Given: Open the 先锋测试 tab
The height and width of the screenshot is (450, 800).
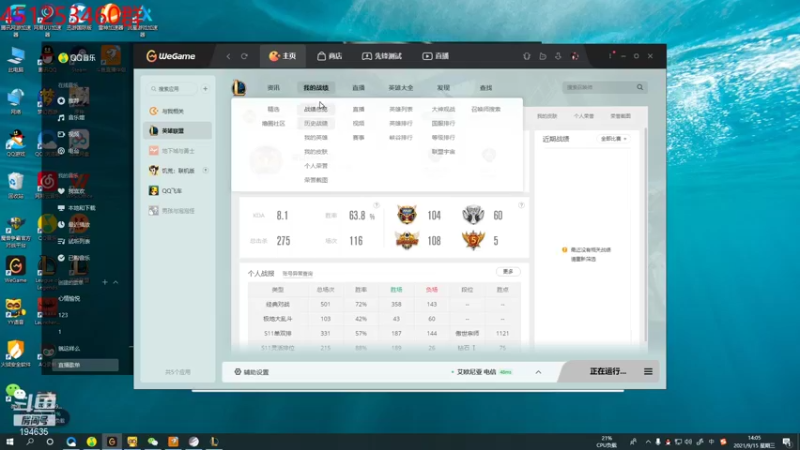Looking at the screenshot, I should 382,56.
